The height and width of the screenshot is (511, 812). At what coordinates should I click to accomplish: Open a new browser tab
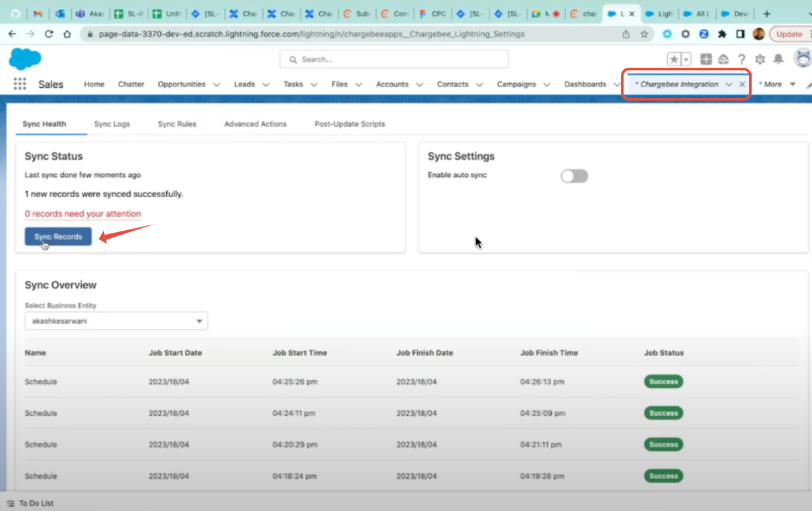pyautogui.click(x=767, y=13)
